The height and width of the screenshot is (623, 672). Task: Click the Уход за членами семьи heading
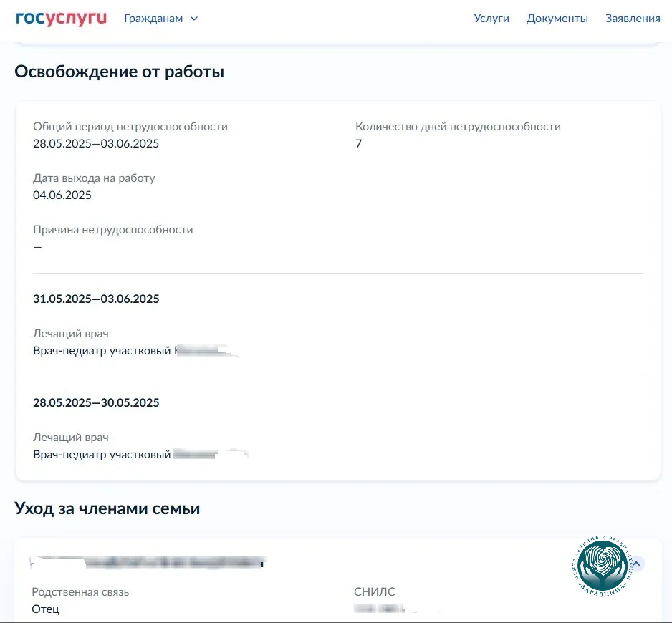pyautogui.click(x=107, y=509)
